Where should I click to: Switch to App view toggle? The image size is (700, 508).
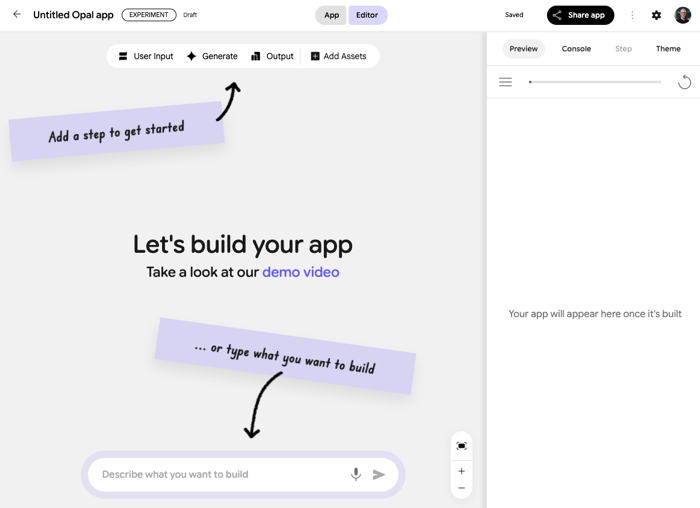(x=331, y=15)
